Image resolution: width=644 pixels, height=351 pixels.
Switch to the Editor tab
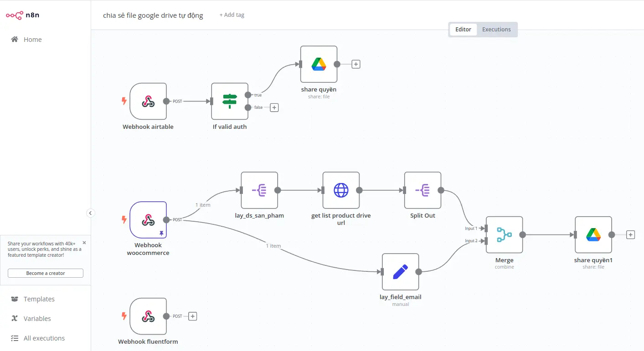[463, 30]
